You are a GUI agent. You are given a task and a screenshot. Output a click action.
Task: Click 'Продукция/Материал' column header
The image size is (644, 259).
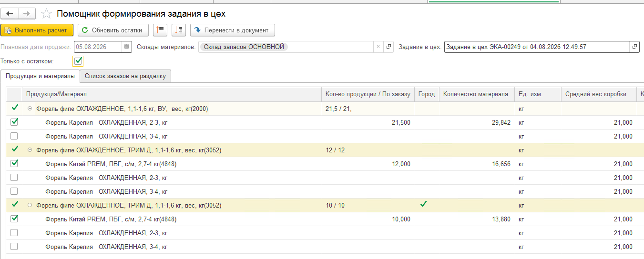[x=172, y=94]
